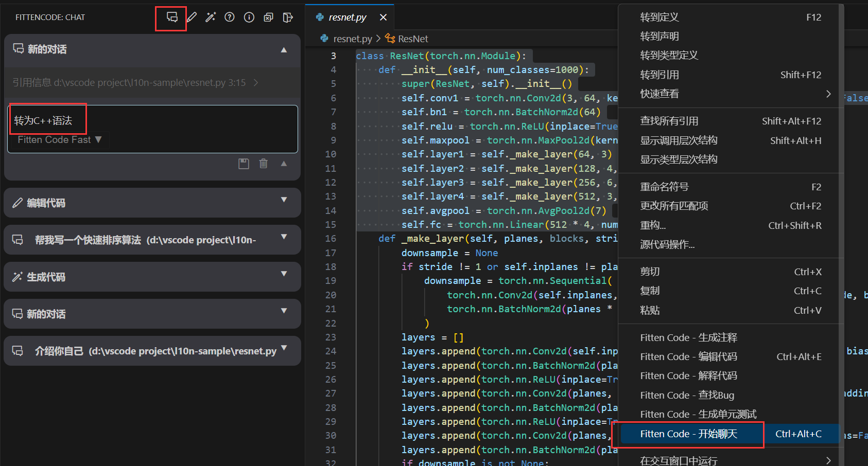Expand the 编辑代码 conversation section
The width and height of the screenshot is (868, 466).
pos(284,200)
